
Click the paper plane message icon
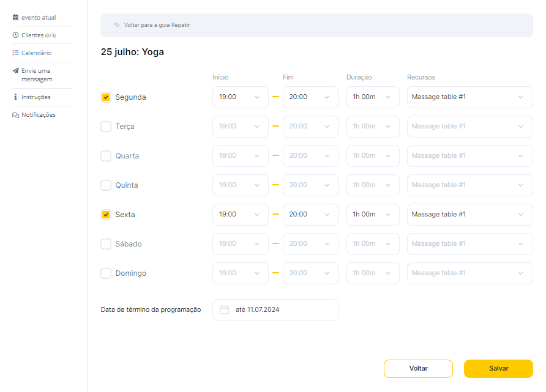[x=15, y=70]
